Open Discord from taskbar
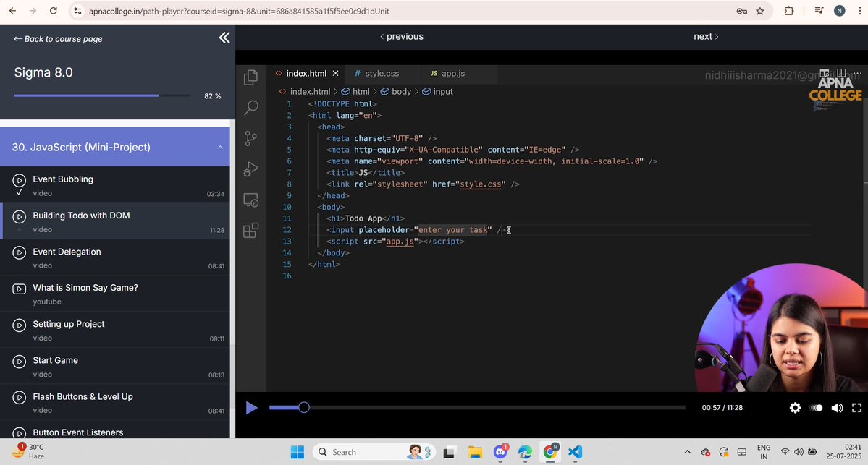The height and width of the screenshot is (465, 868). click(500, 452)
